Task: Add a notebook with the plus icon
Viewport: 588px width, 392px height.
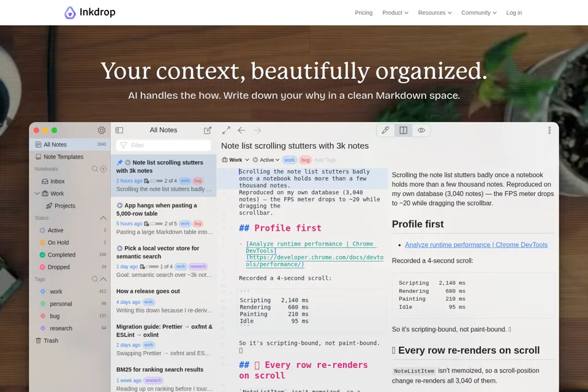Action: [104, 169]
